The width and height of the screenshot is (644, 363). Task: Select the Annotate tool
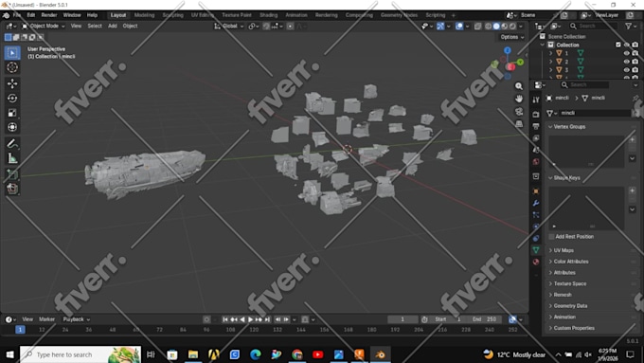(x=12, y=143)
